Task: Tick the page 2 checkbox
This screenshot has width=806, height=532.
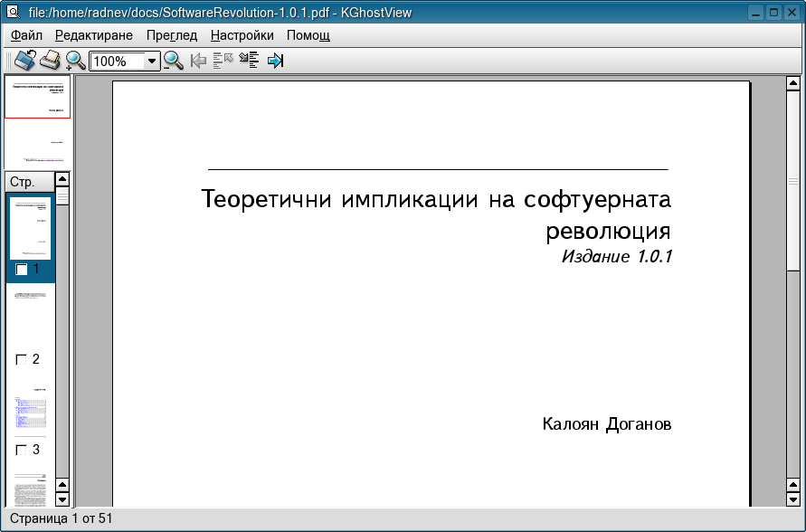Action: pyautogui.click(x=22, y=359)
